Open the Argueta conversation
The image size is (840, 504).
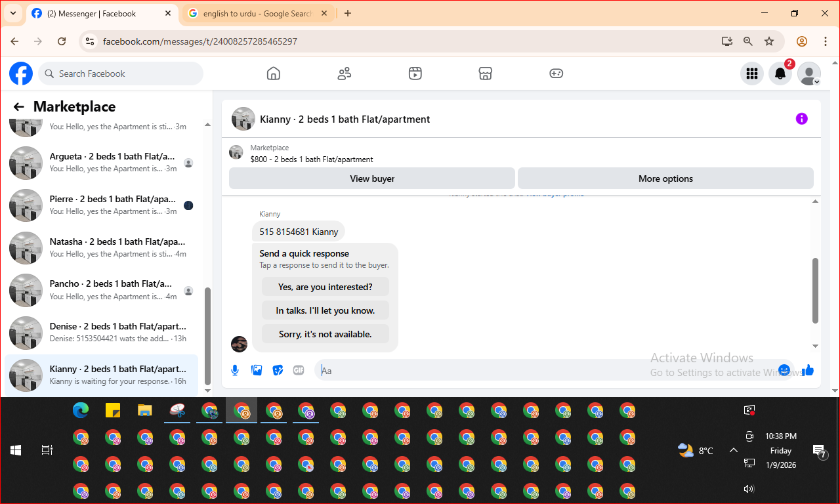102,163
